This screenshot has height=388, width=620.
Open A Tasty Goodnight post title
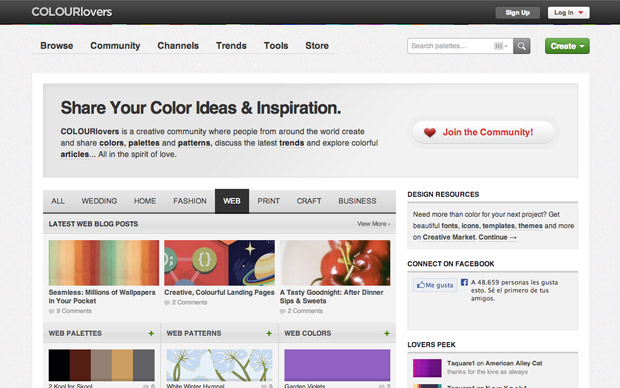pos(331,297)
